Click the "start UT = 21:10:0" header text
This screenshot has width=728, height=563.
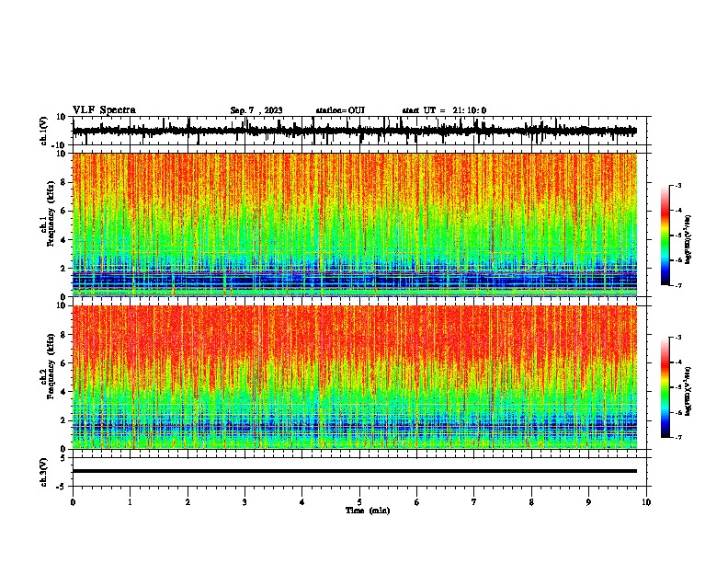(444, 110)
